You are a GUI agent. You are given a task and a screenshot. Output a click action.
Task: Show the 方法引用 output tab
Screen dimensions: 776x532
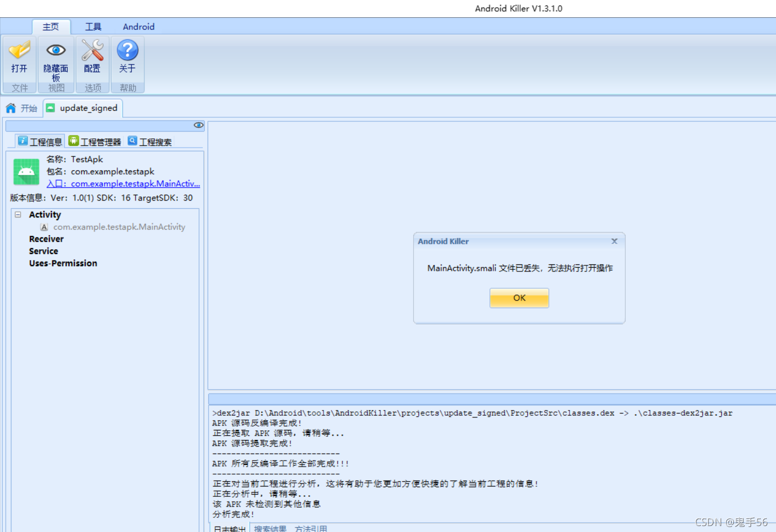click(x=311, y=528)
